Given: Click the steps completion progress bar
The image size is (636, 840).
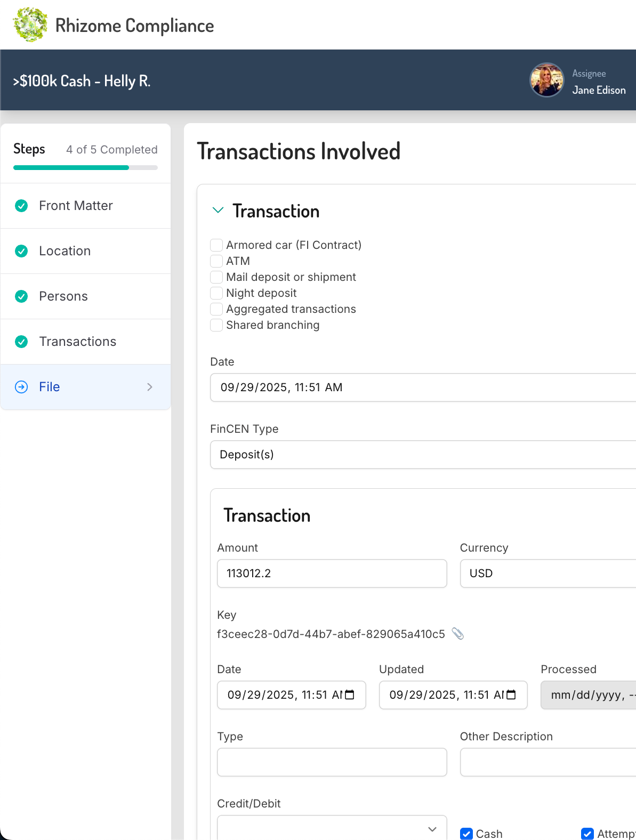Looking at the screenshot, I should tap(85, 167).
